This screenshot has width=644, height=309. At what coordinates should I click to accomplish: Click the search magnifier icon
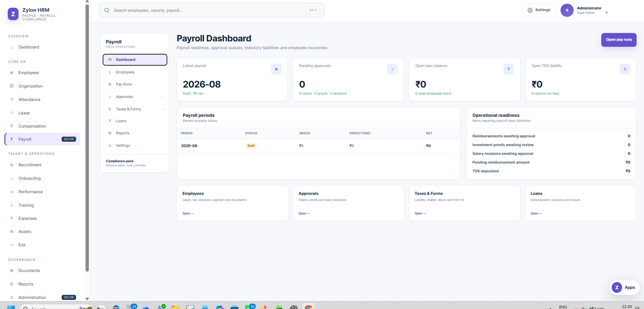[x=107, y=10]
